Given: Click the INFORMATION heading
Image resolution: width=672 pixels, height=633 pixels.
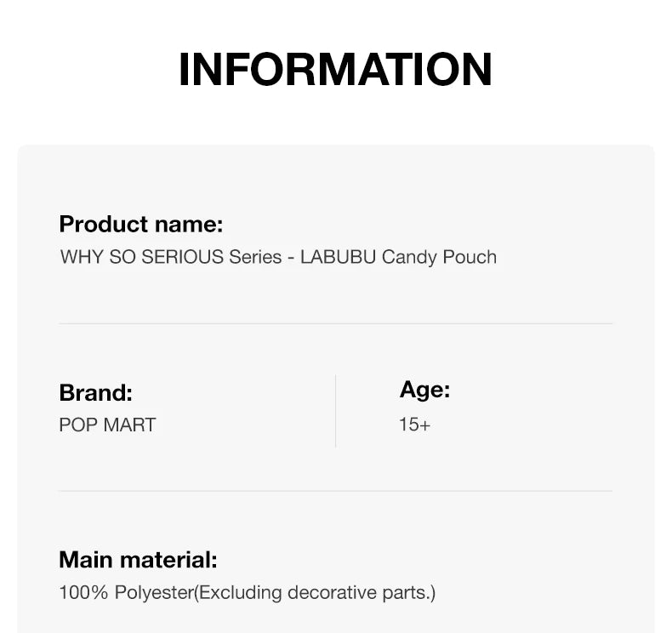Looking at the screenshot, I should (x=335, y=70).
